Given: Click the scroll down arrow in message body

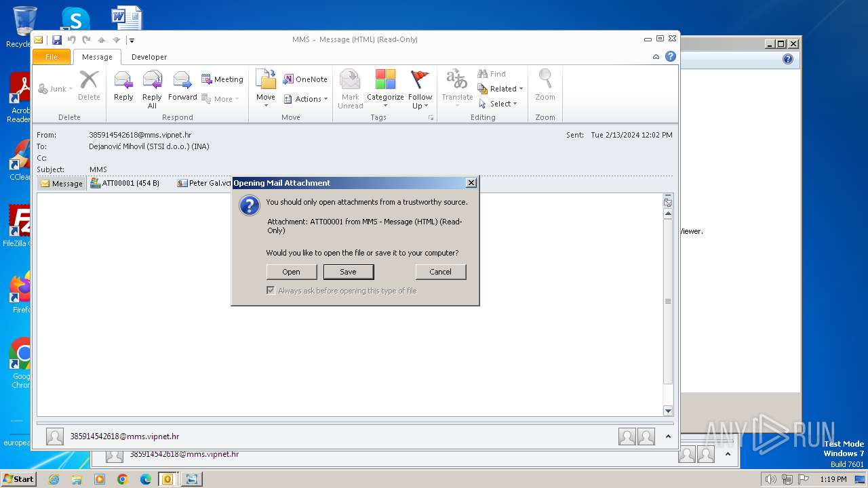Looking at the screenshot, I should click(x=668, y=411).
